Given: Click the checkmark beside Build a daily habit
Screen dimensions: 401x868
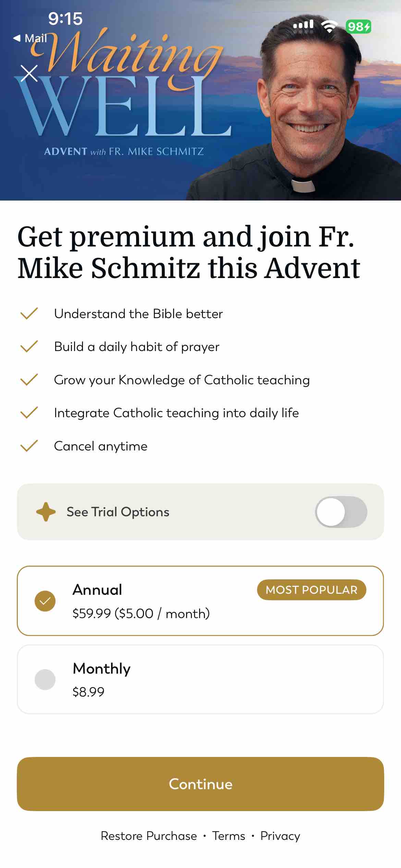Looking at the screenshot, I should coord(29,346).
